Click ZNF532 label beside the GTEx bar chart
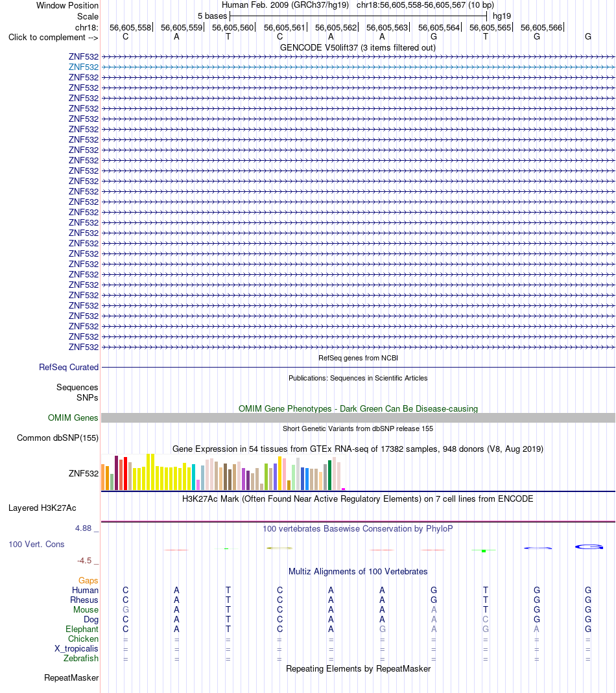Viewport: 616px width, 693px height. pos(83,474)
